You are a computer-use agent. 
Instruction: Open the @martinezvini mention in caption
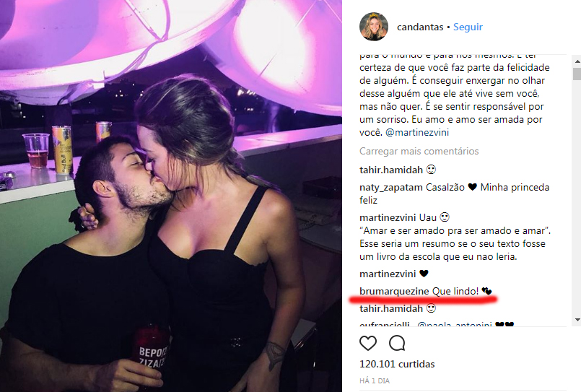pyautogui.click(x=417, y=132)
